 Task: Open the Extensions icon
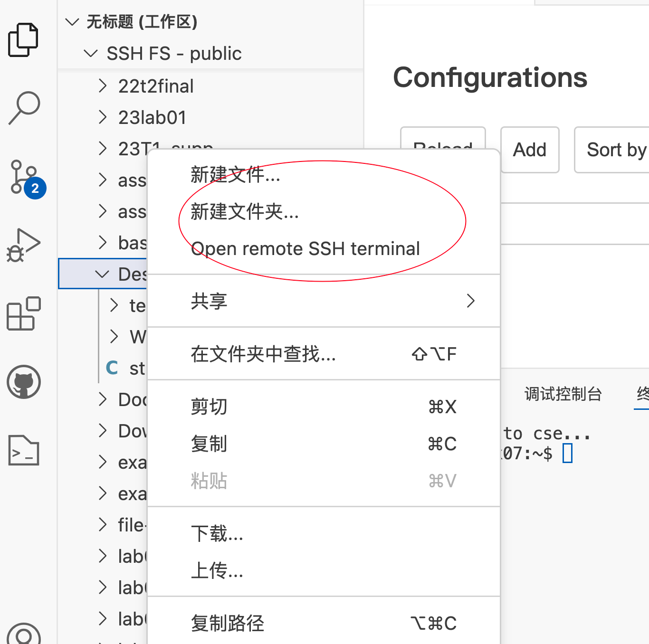(24, 313)
